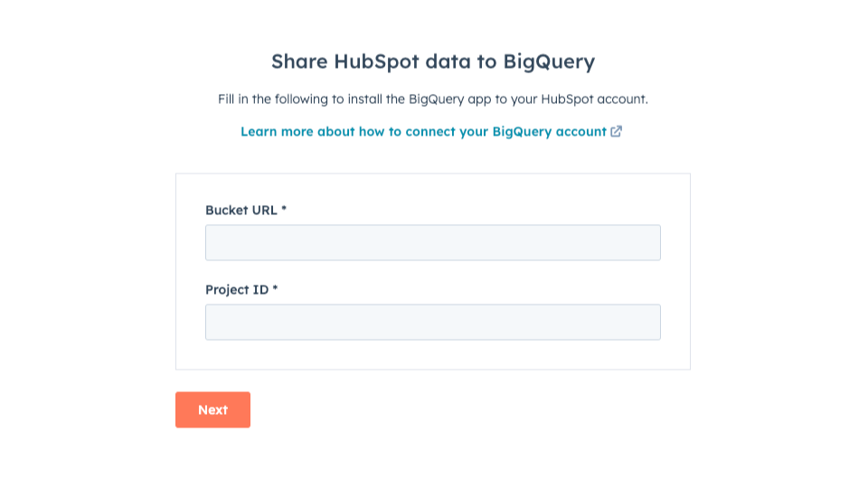Click the required asterisk next to Project ID
868x488 pixels.
[x=275, y=288]
